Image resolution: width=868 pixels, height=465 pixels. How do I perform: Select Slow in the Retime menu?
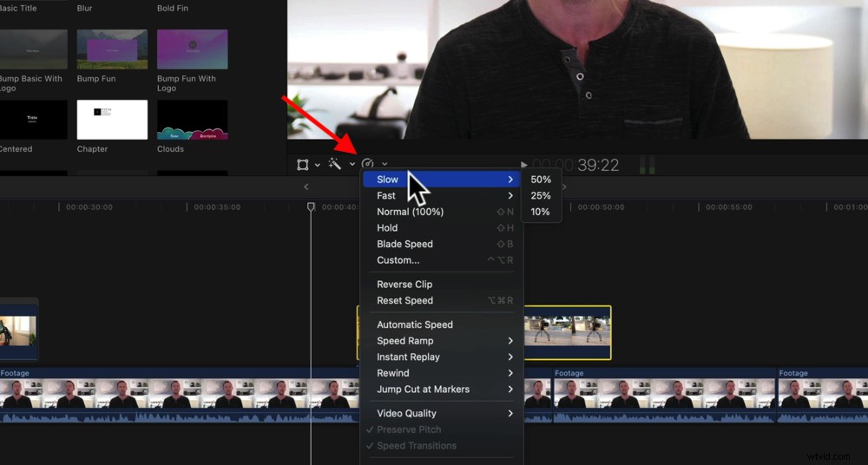tap(441, 180)
